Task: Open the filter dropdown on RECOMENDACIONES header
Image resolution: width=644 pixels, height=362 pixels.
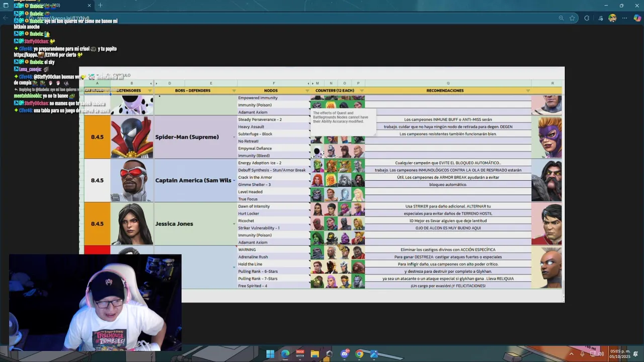Action: coord(528,90)
